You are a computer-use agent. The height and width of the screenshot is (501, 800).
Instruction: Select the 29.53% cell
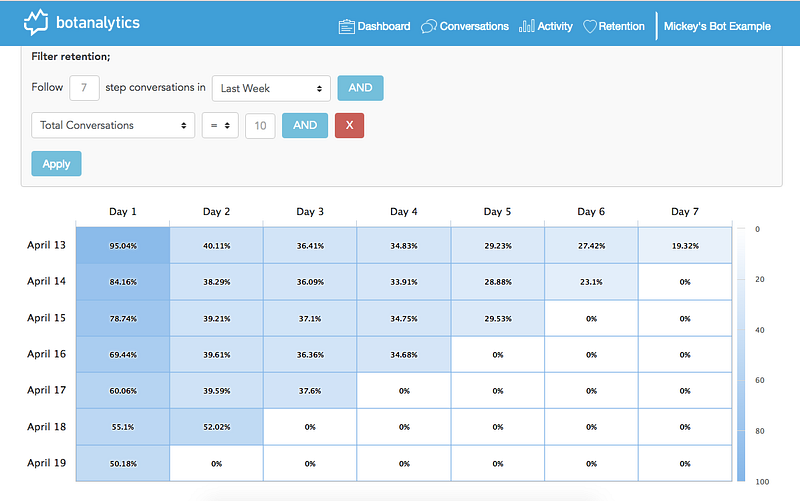(x=497, y=318)
